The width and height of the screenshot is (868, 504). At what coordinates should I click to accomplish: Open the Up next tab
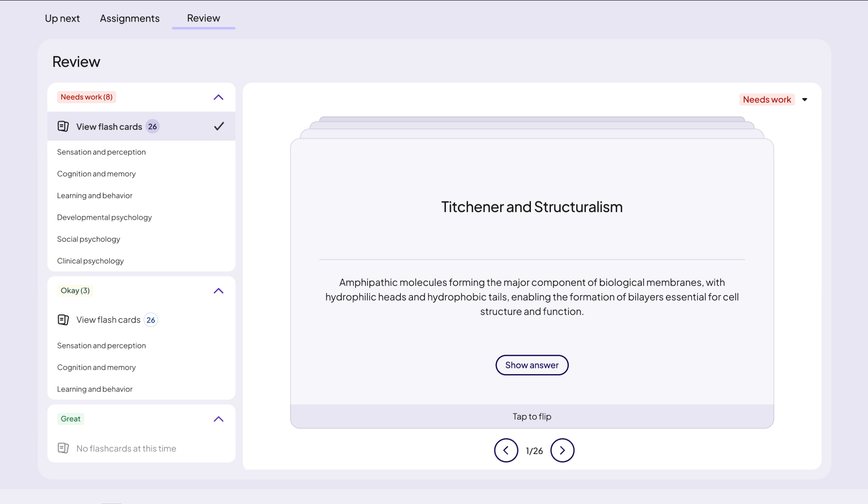62,18
